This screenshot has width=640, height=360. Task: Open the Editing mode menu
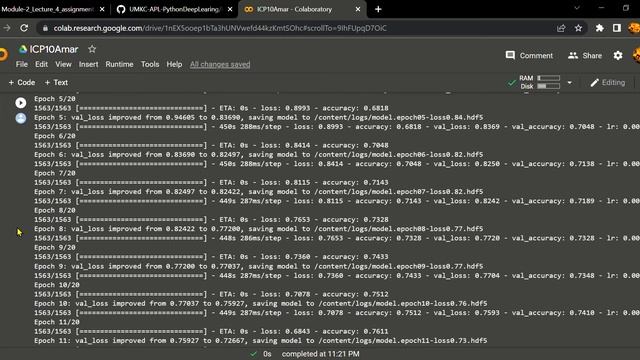pyautogui.click(x=607, y=82)
